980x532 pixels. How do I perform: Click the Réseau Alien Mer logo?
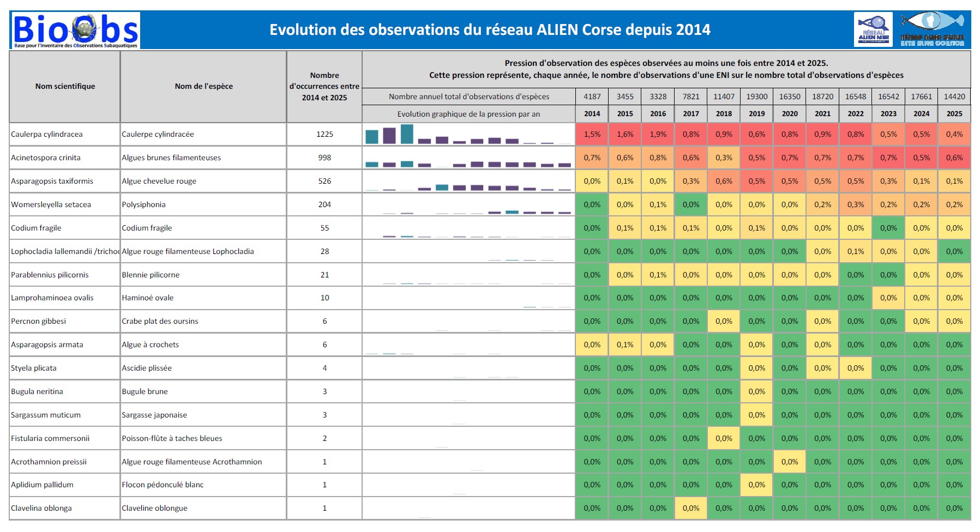[873, 30]
